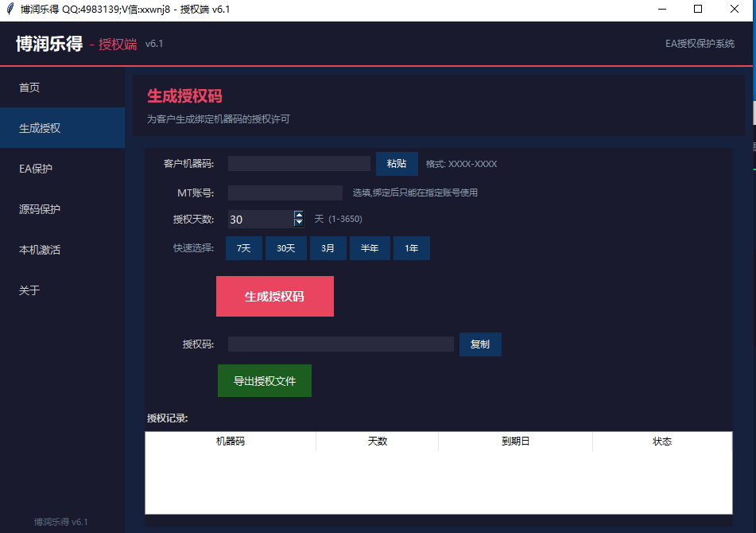Choose the 3月 quick option
Screen dimensions: 756x533
[x=328, y=248]
